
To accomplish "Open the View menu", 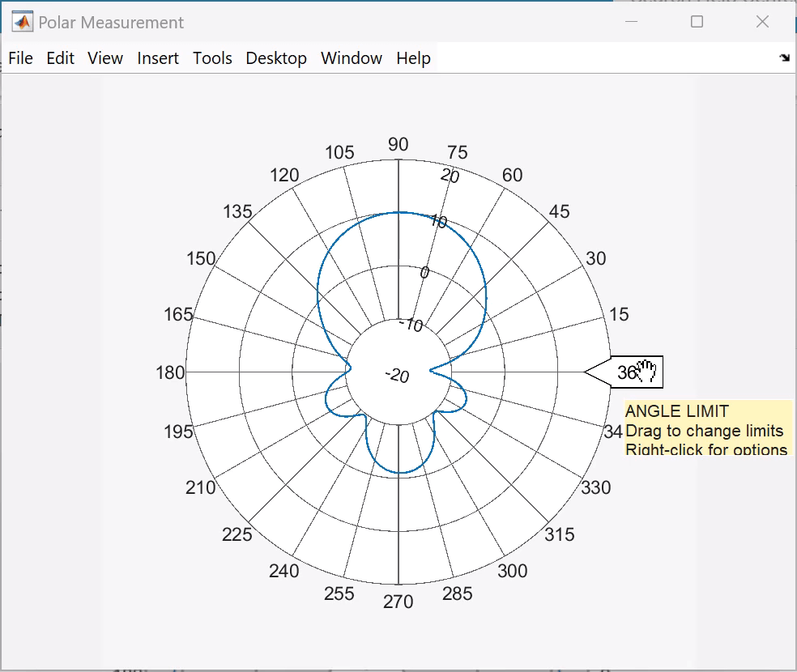I will pyautogui.click(x=105, y=58).
